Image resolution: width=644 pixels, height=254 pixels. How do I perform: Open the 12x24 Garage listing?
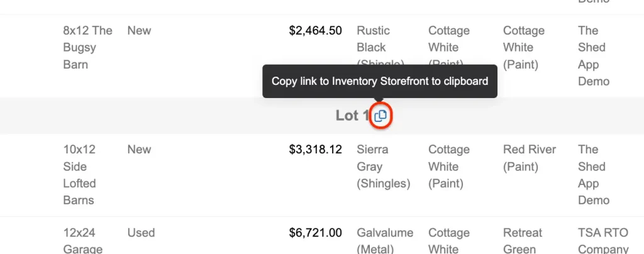79,241
